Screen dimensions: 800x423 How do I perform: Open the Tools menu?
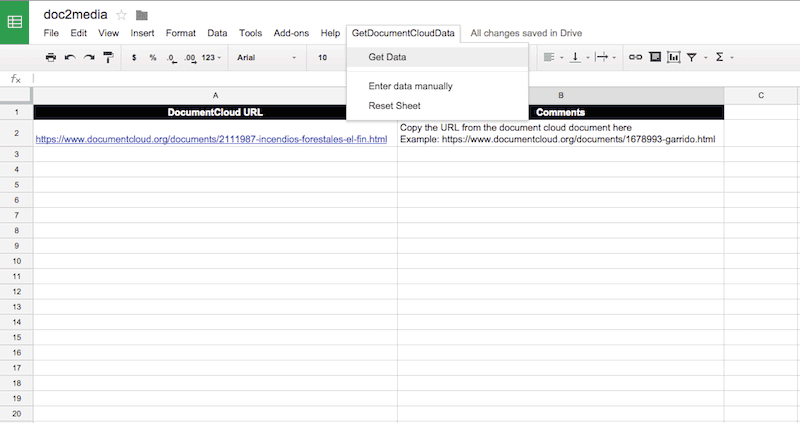(251, 33)
